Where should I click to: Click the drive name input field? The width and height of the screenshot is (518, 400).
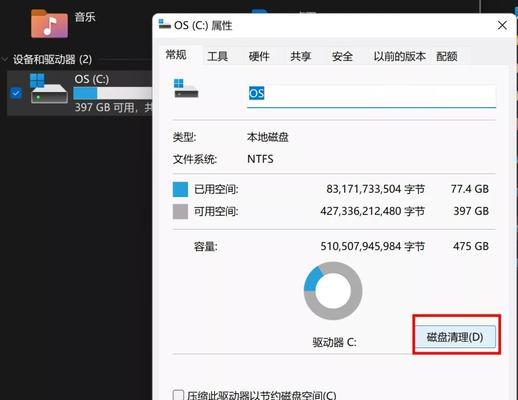coord(371,94)
